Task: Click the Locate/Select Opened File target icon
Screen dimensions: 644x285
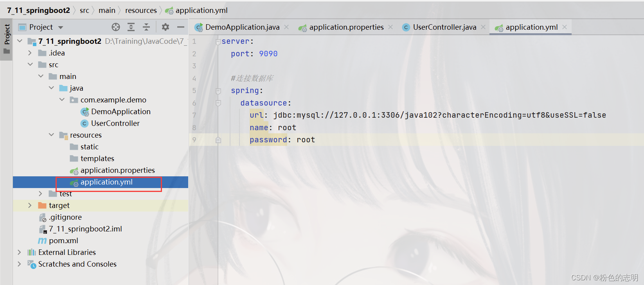Action: click(x=116, y=27)
